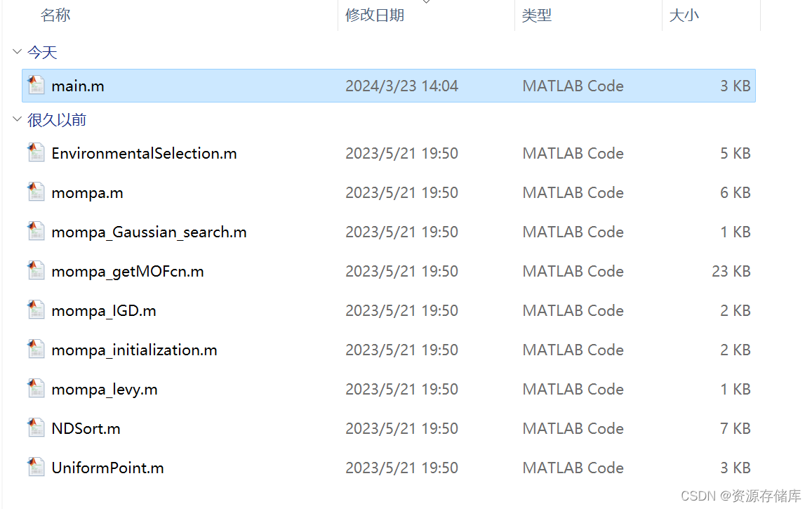Viewport: 812px width, 509px height.
Task: Sort files by clicking the 名称 column header
Action: [55, 15]
